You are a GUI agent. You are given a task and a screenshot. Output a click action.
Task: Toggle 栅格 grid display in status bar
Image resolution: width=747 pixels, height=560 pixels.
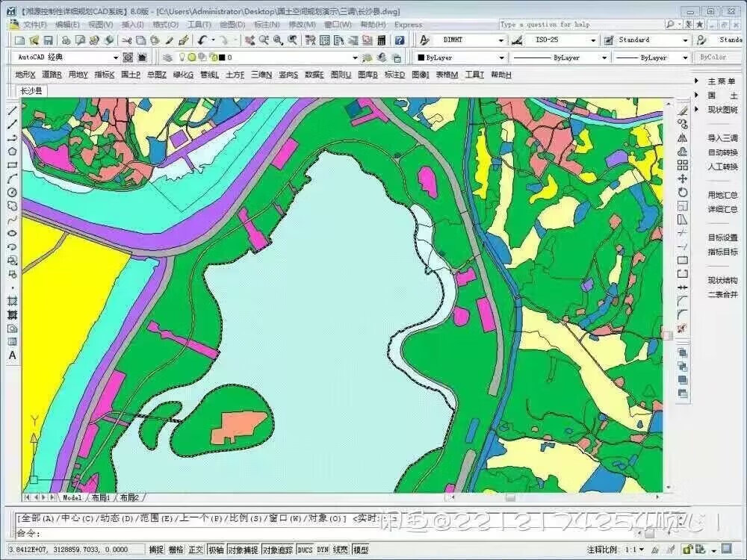[176, 550]
